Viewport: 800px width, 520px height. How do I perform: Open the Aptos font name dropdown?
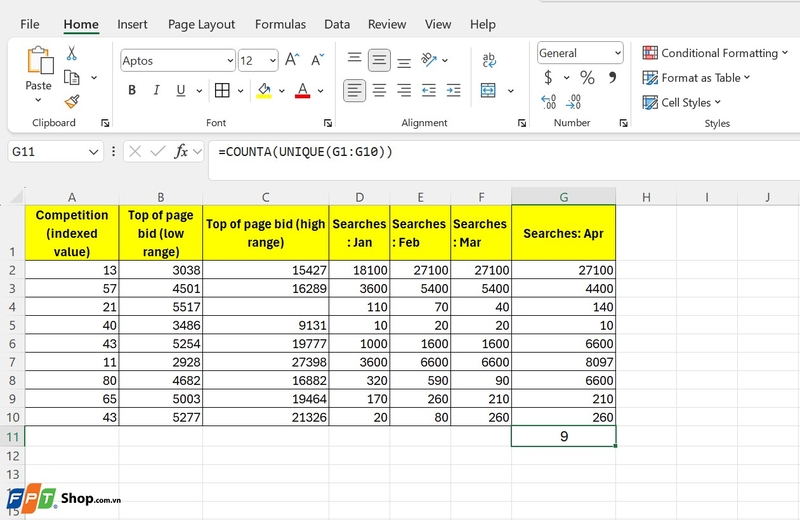tap(230, 61)
